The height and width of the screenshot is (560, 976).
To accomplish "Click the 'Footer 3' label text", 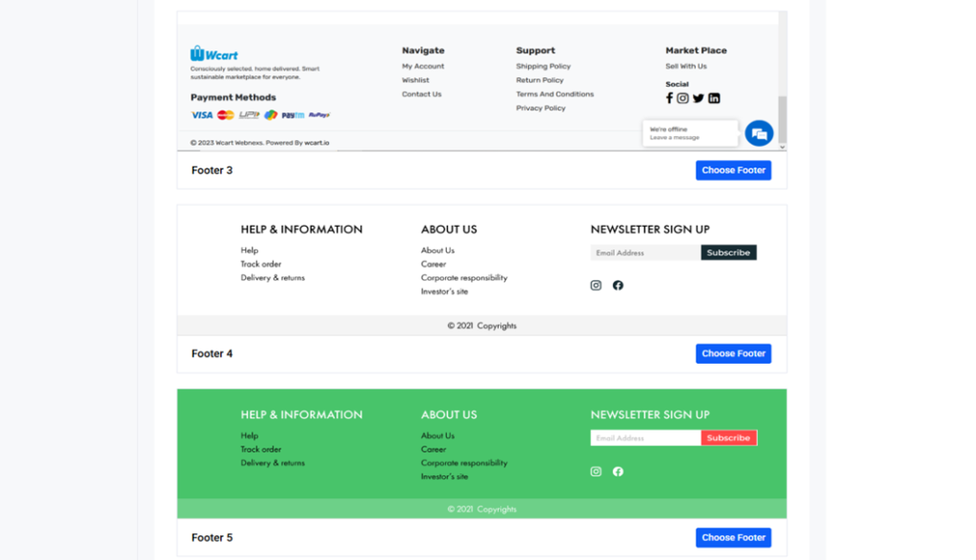I will click(212, 170).
